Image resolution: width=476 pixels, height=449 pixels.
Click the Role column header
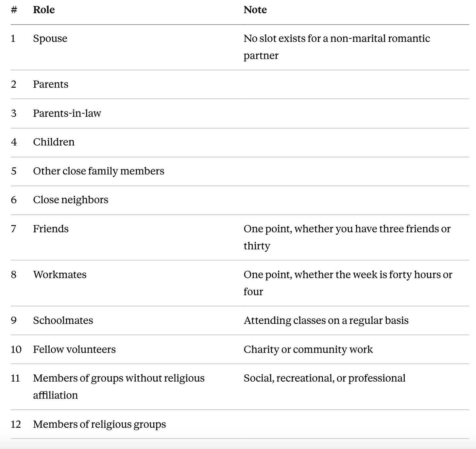[x=44, y=10]
